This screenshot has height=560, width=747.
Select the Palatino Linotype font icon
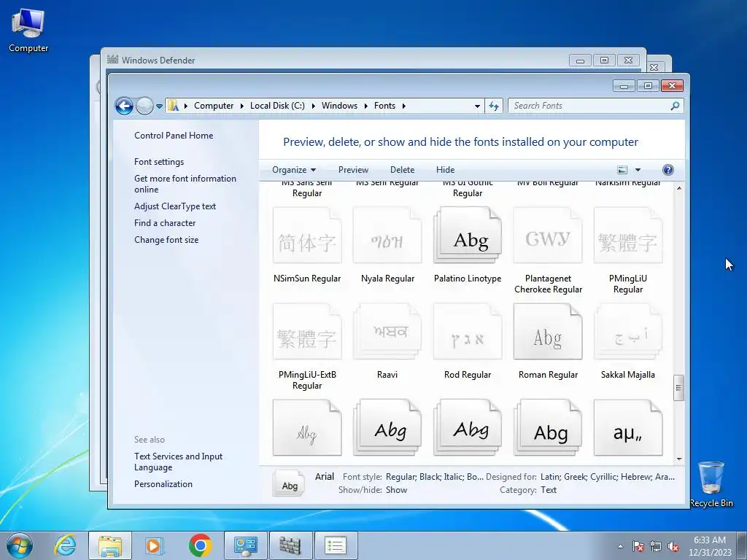tap(468, 236)
